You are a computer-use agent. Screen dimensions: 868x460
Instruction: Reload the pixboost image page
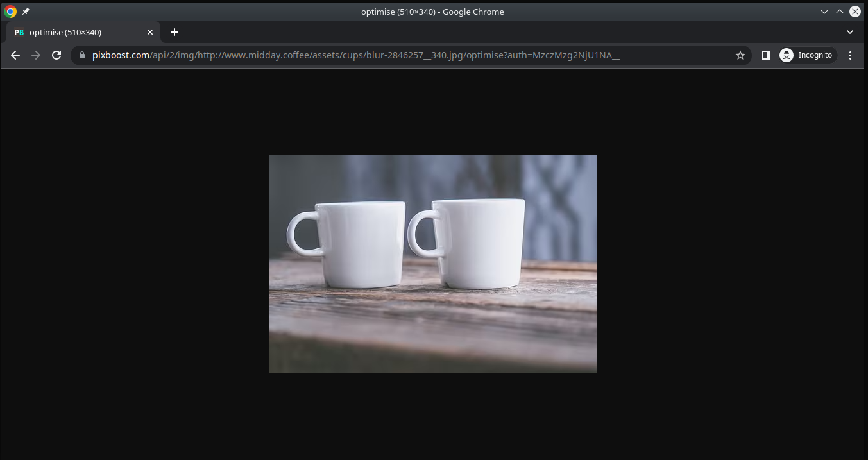click(56, 55)
